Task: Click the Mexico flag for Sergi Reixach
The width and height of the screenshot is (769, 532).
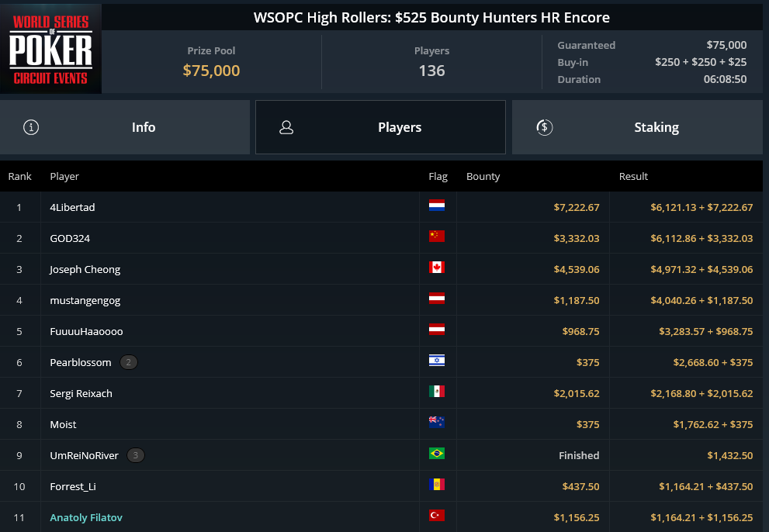Action: click(x=436, y=392)
